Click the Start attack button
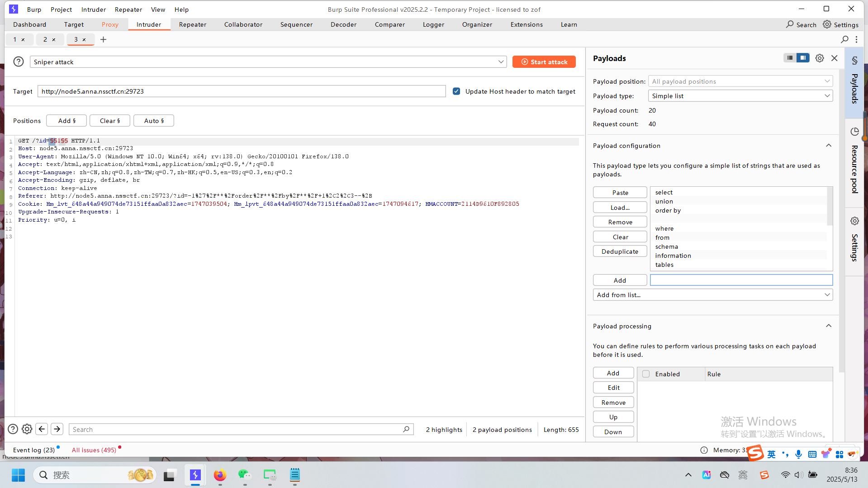Viewport: 868px width, 488px height. 544,62
